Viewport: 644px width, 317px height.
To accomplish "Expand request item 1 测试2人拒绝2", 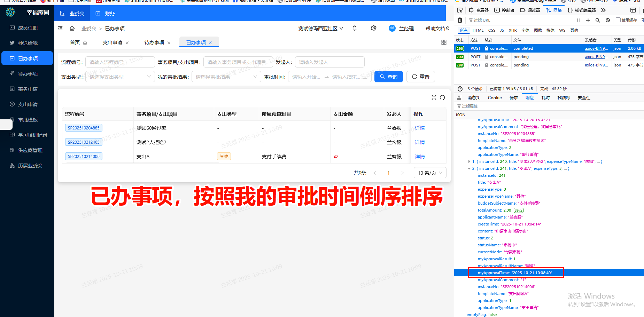I will [469, 161].
